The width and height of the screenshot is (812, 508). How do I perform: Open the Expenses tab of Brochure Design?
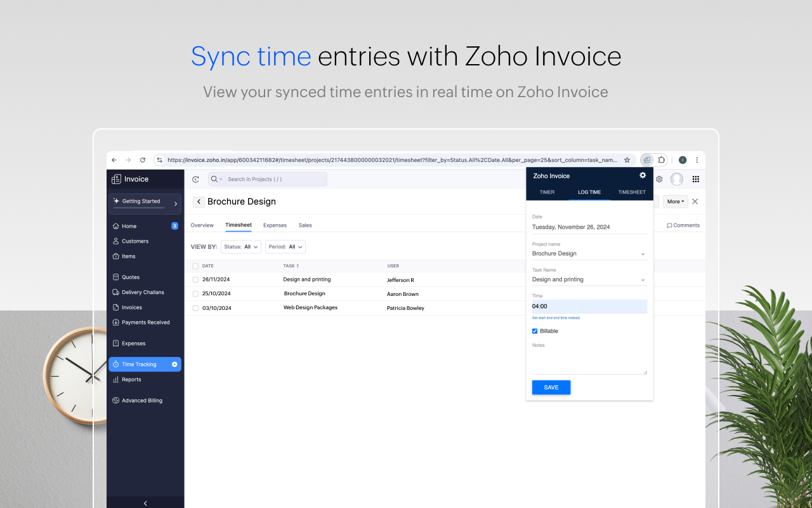[x=275, y=225]
